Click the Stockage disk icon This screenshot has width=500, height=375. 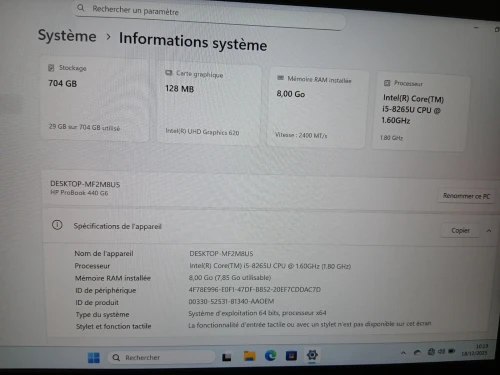pos(51,68)
